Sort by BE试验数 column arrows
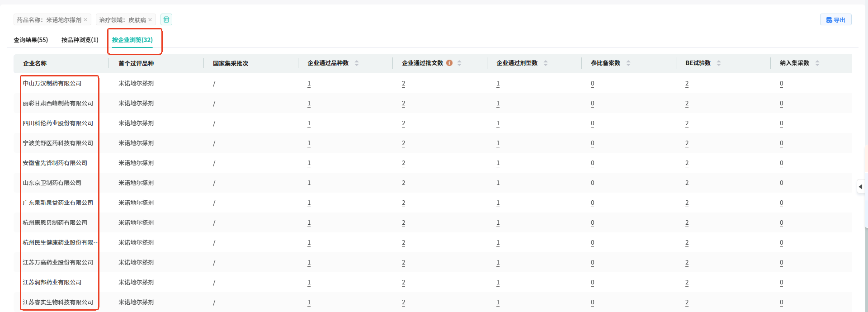Screen dimensions: 868x312 tap(719, 63)
